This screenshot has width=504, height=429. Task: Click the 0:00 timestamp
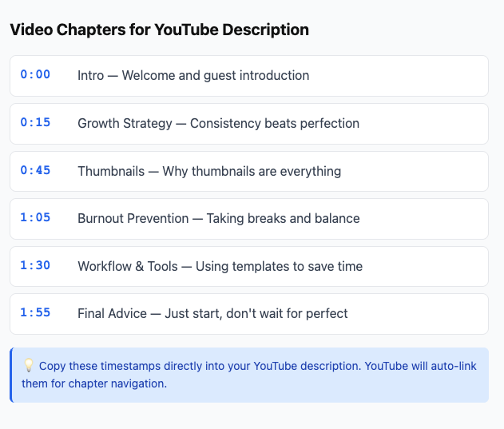click(x=35, y=74)
